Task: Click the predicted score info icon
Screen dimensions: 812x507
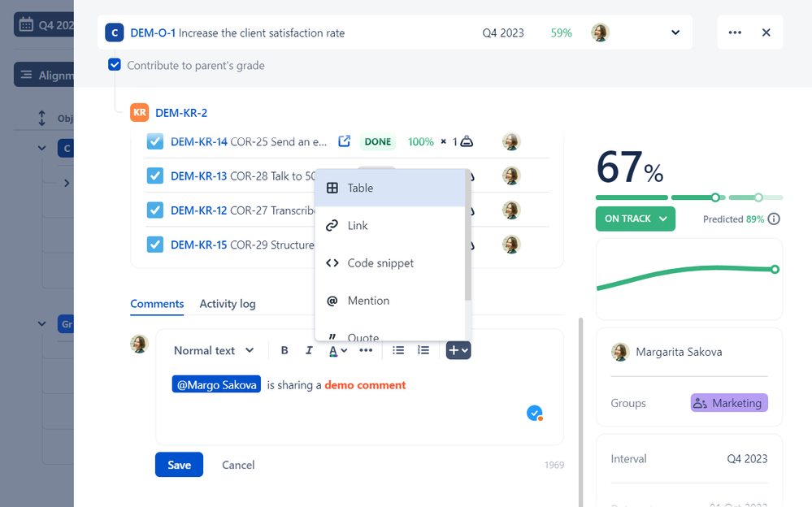Action: click(774, 219)
